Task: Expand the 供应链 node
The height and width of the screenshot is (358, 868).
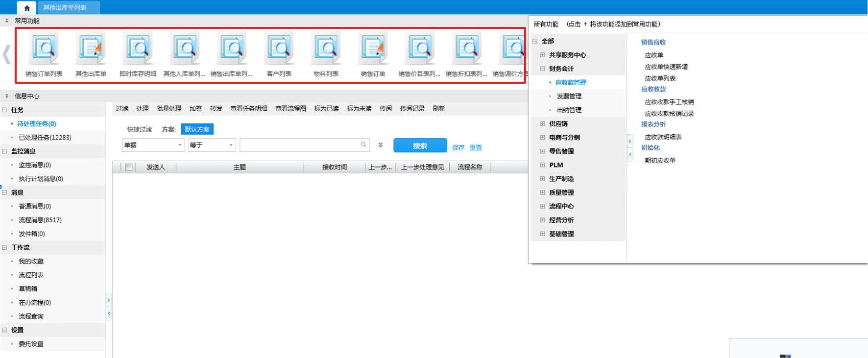Action: [x=542, y=124]
